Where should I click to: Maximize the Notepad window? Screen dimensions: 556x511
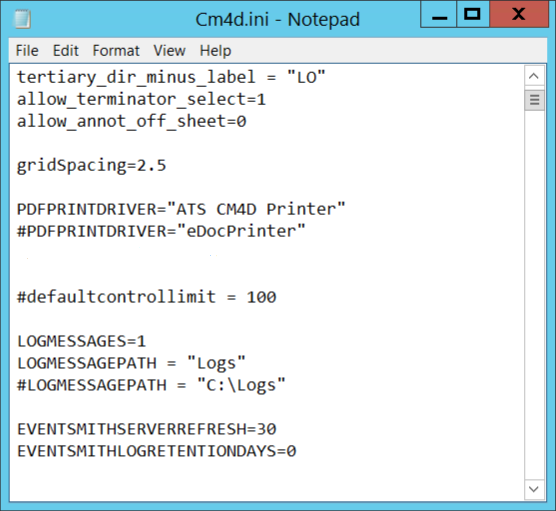click(473, 14)
